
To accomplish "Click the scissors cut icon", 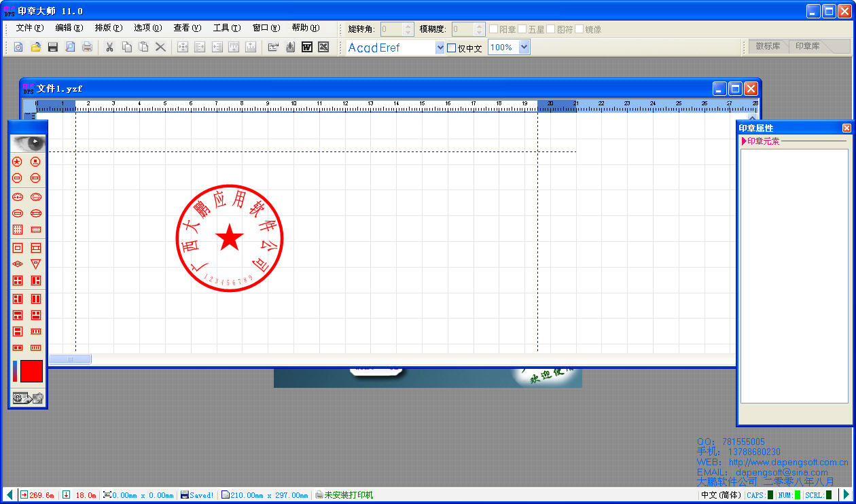I will coord(109,47).
